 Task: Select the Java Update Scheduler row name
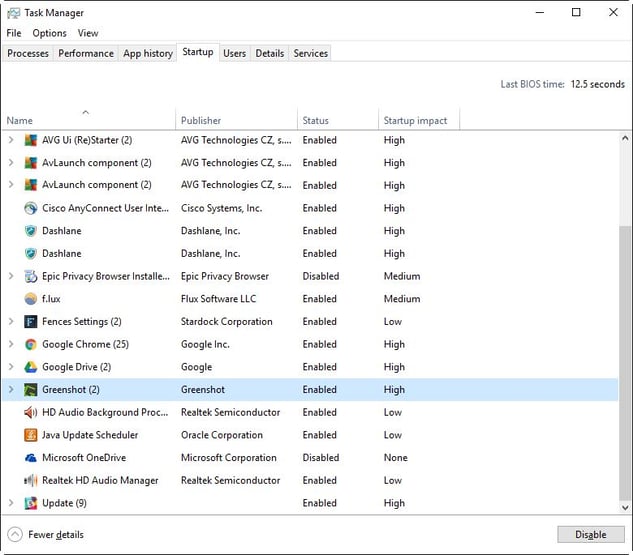click(x=90, y=435)
